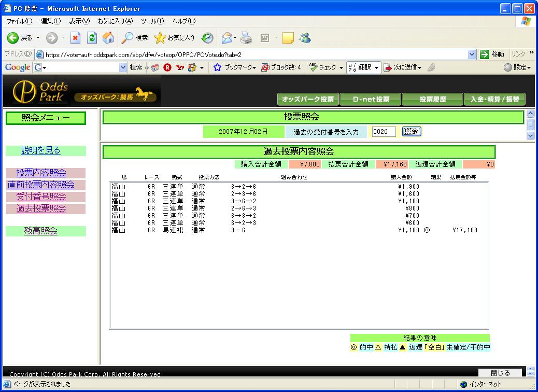The height and width of the screenshot is (392, 538).
Task: Expand the Mail icon dropdown arrow
Action: [x=235, y=38]
